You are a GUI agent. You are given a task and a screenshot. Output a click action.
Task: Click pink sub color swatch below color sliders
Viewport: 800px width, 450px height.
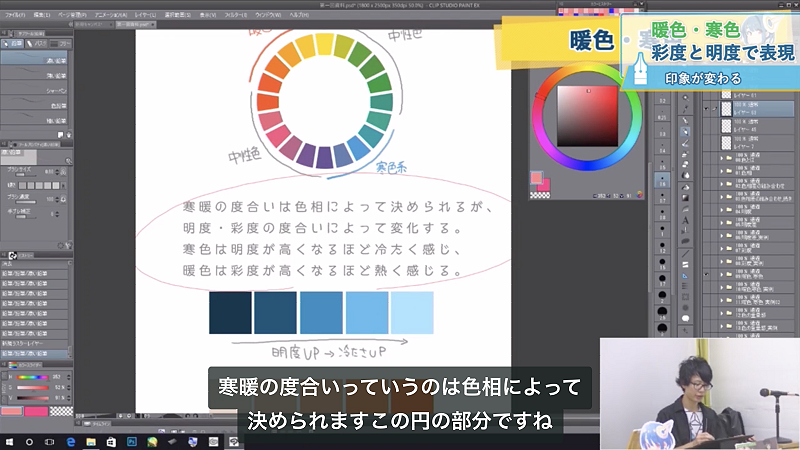tap(36, 411)
